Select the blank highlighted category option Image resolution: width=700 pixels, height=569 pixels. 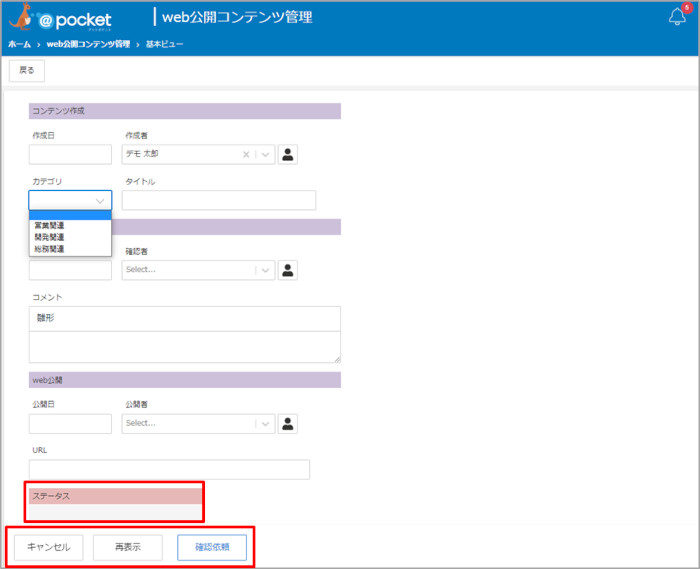point(70,216)
